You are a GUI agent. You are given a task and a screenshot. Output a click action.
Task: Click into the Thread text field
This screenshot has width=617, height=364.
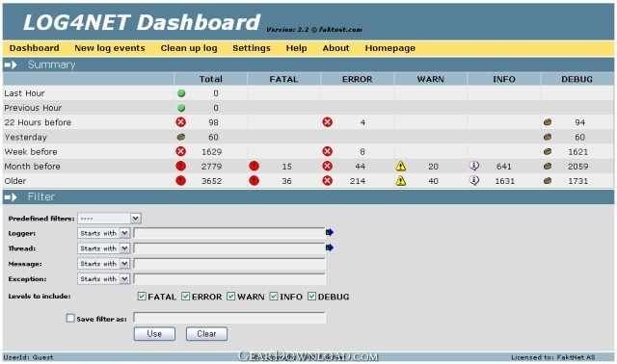coord(229,248)
